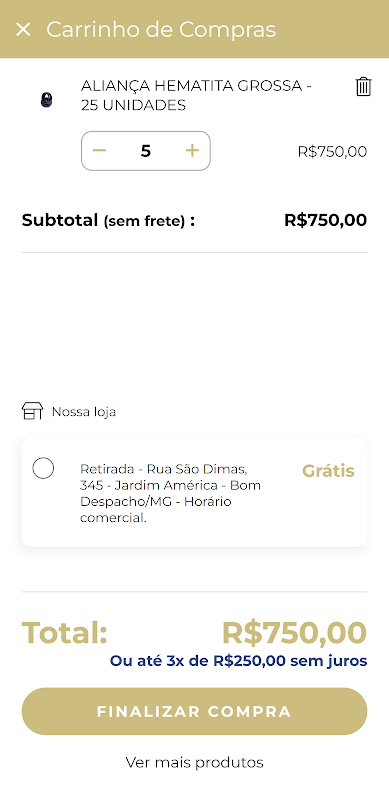
Task: Click the storefront icon beside Nossa loja
Action: (x=33, y=411)
